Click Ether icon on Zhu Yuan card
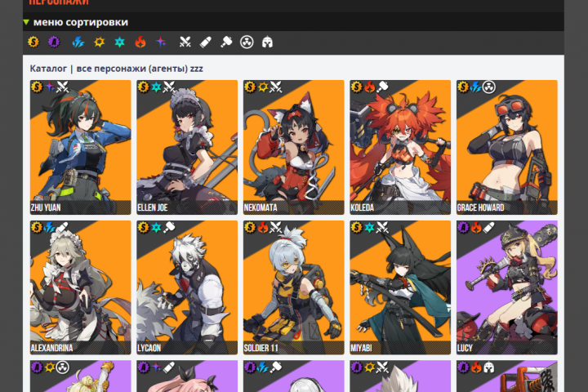The width and height of the screenshot is (588, 392). coord(50,87)
